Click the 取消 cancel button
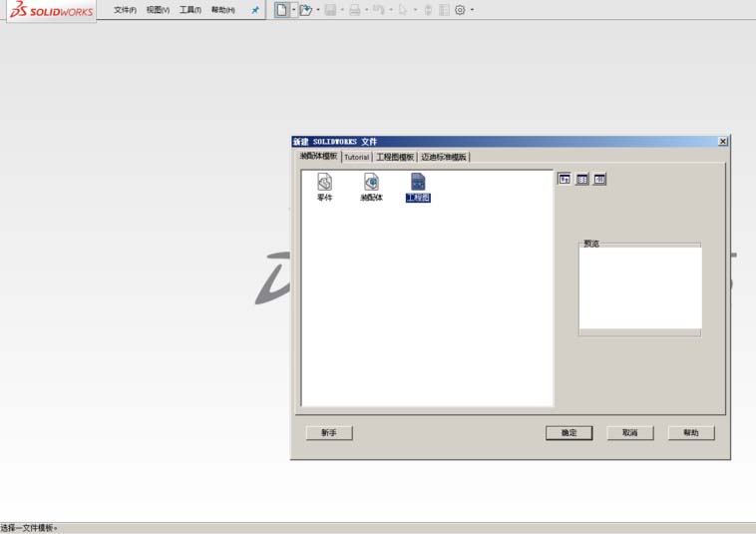The width and height of the screenshot is (756, 534). coord(630,433)
